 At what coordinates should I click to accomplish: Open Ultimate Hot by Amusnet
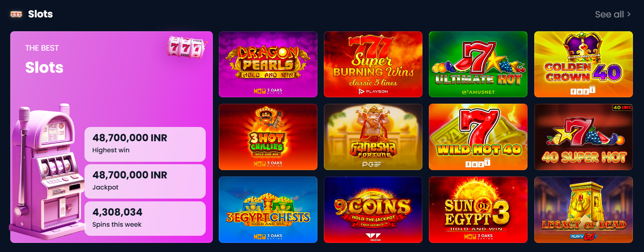tap(478, 64)
